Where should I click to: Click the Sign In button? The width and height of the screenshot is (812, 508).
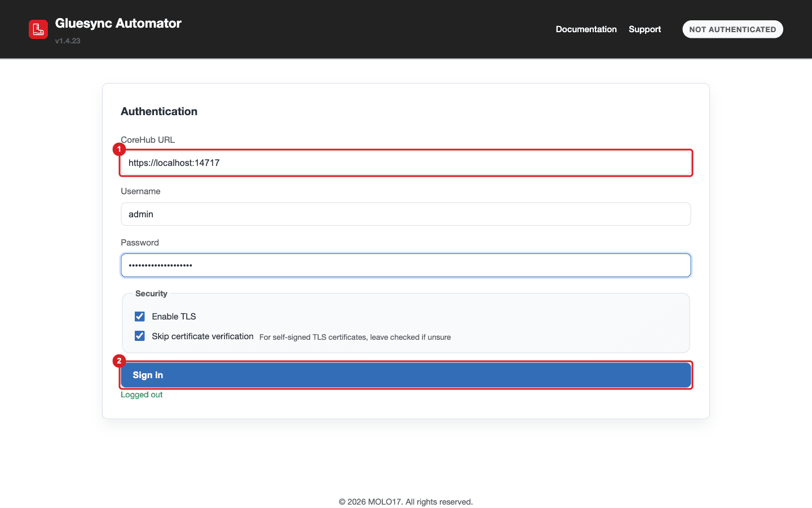click(406, 375)
